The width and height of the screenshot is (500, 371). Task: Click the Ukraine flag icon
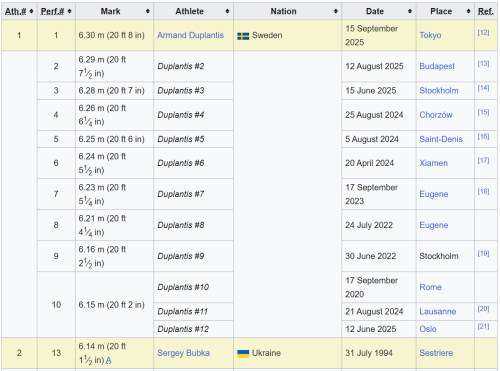click(x=243, y=354)
